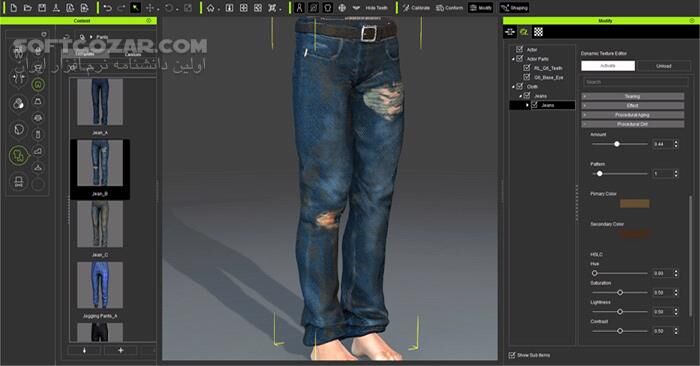Click the Amount slider handle

point(617,144)
